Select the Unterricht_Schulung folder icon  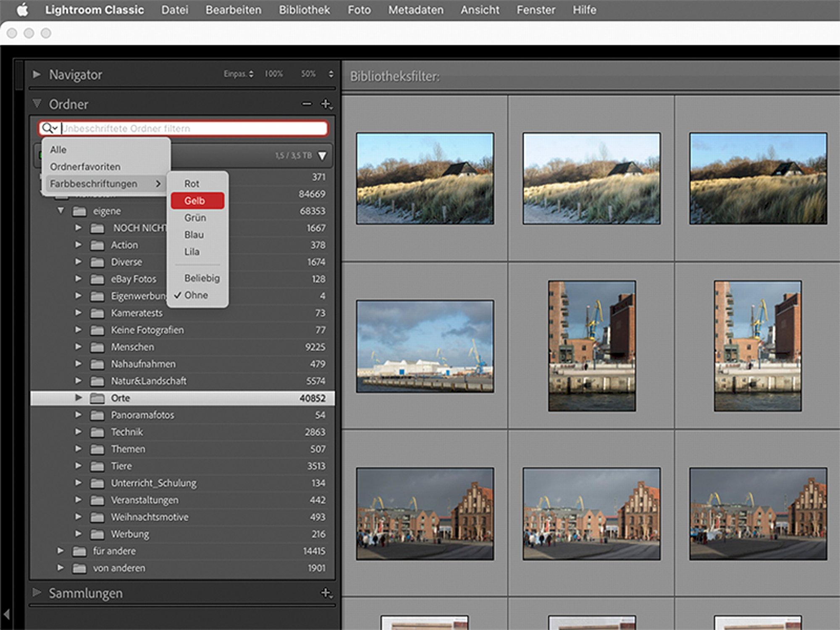tap(97, 483)
